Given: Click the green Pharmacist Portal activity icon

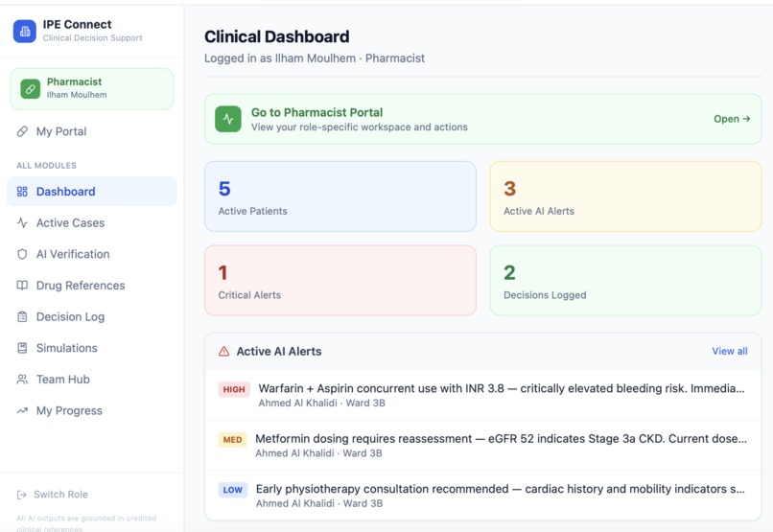Looking at the screenshot, I should (x=228, y=119).
